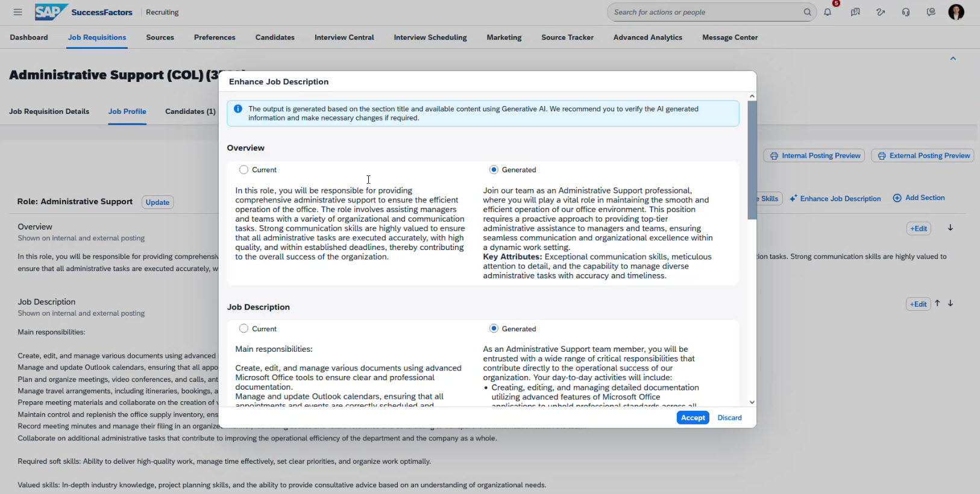The width and height of the screenshot is (980, 494).
Task: Select Generated option for Job Description
Action: 494,329
